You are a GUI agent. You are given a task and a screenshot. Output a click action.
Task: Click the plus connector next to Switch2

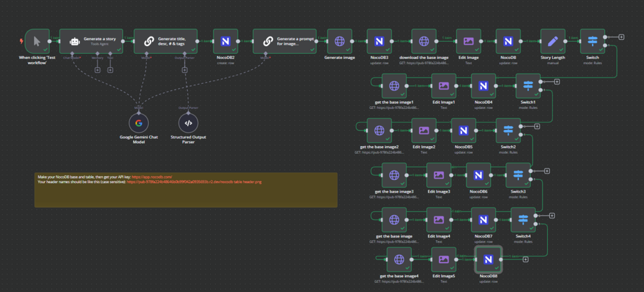[x=537, y=126]
